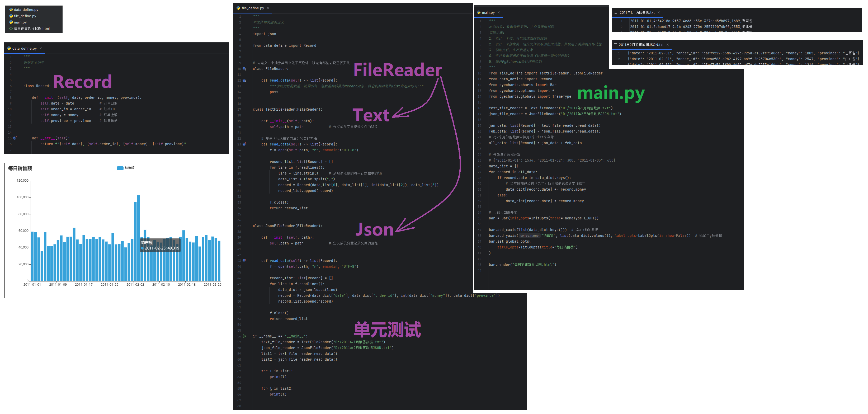
Task: Click the chart title 每日销售额
Action: pos(20,168)
